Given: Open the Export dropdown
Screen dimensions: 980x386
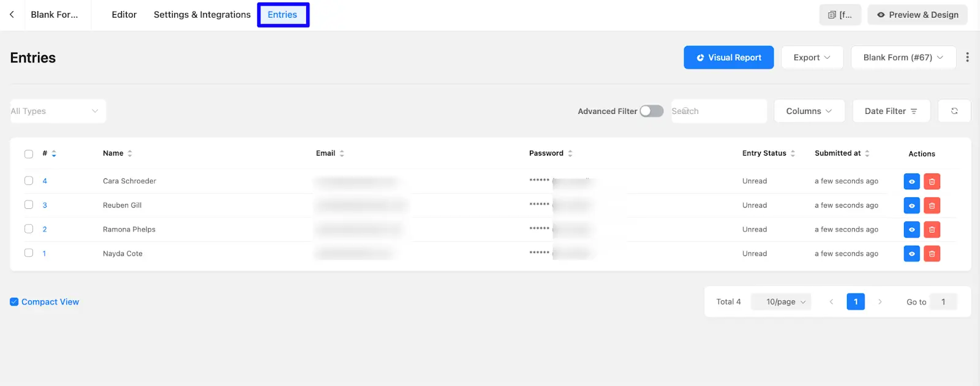Looking at the screenshot, I should point(812,58).
